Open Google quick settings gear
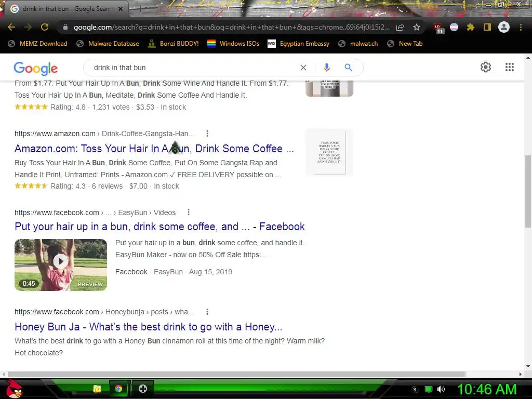The height and width of the screenshot is (399, 532). (x=486, y=67)
